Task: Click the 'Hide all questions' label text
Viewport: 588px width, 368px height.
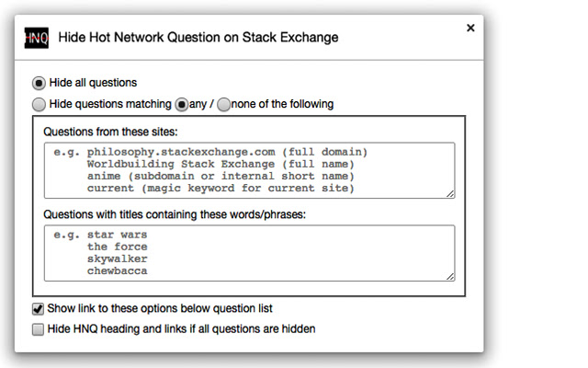Action: coord(93,83)
